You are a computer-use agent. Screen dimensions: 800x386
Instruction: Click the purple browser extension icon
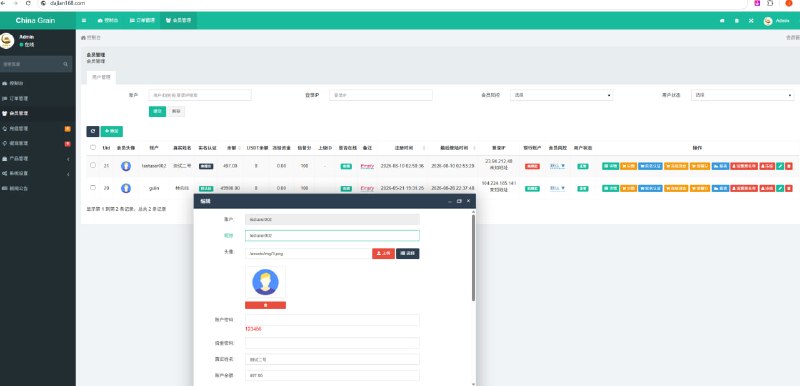click(x=757, y=3)
